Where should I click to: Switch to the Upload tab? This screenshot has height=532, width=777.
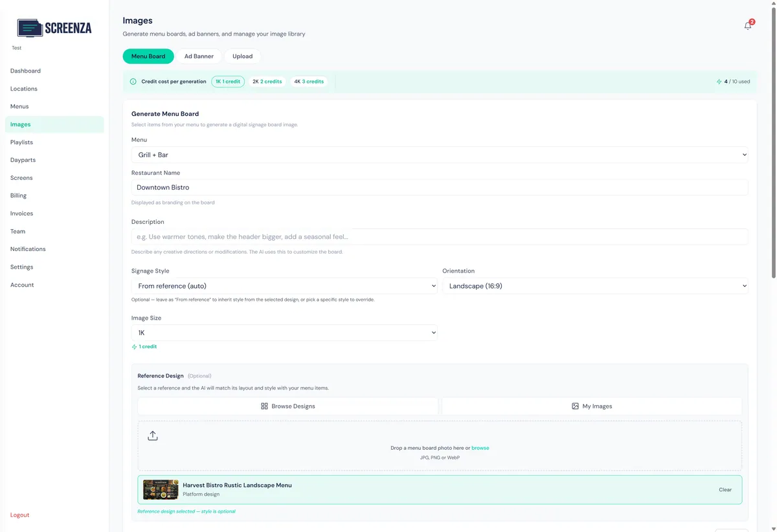tap(243, 56)
